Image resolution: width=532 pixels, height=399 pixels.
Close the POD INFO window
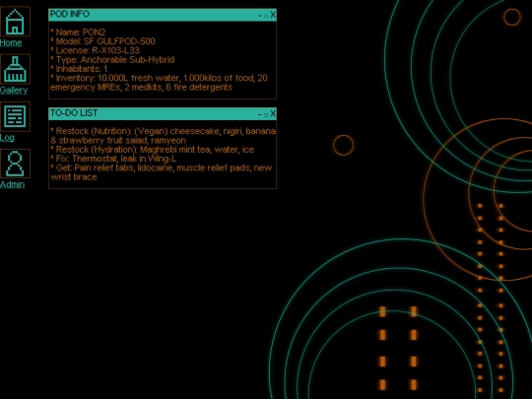coord(273,15)
